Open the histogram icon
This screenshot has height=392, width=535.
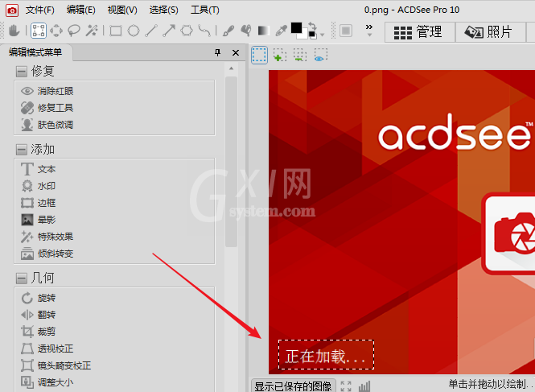[364, 386]
